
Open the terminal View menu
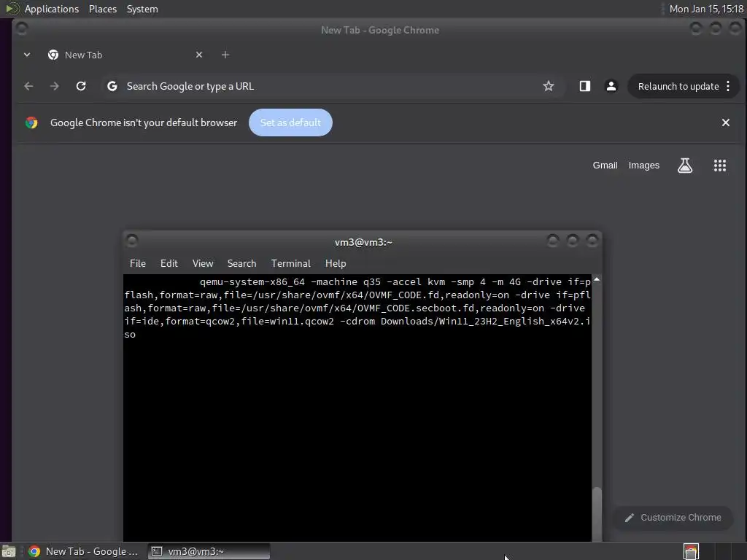pyautogui.click(x=203, y=263)
